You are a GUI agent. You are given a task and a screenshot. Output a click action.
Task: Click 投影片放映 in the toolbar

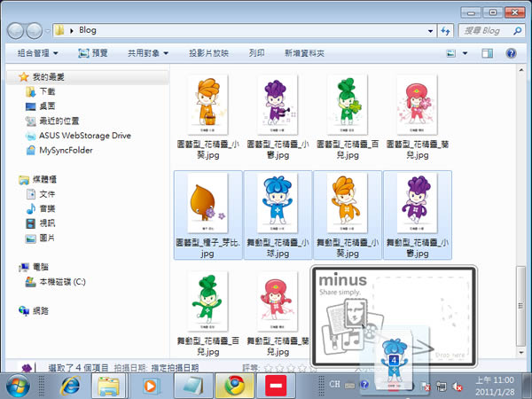click(x=208, y=53)
